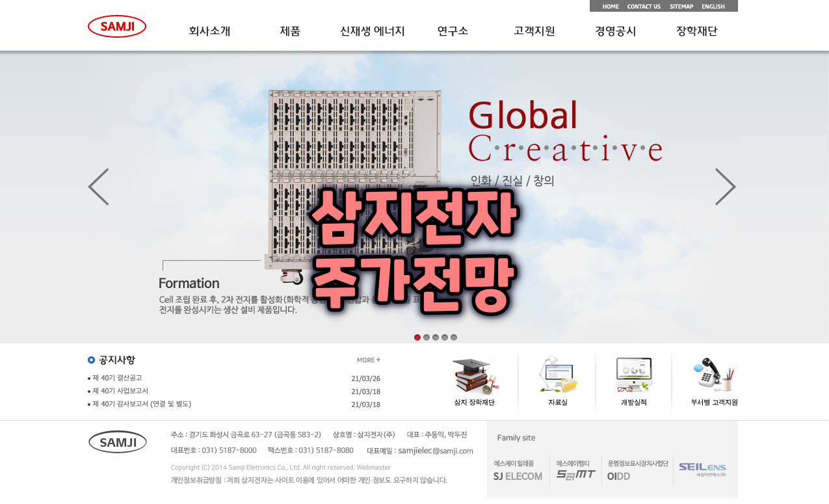Image resolution: width=829 pixels, height=504 pixels.
Task: Click the Family site heading
Action: [x=516, y=438]
